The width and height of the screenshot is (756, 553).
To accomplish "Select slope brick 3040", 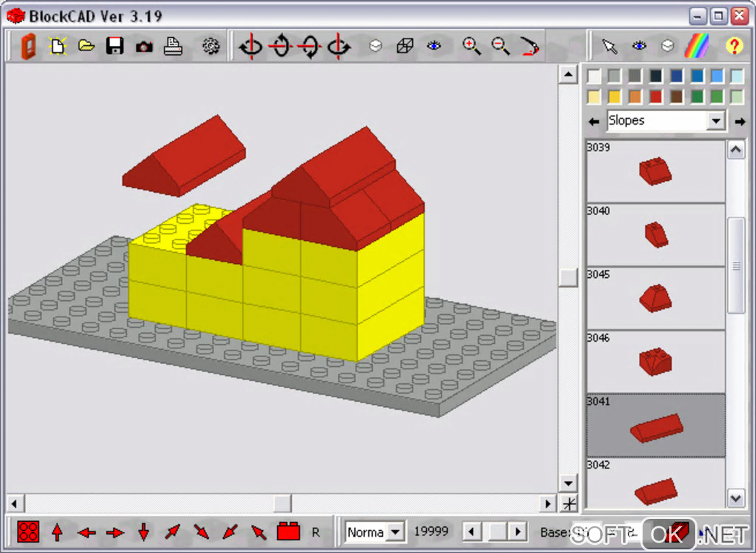I will (656, 235).
